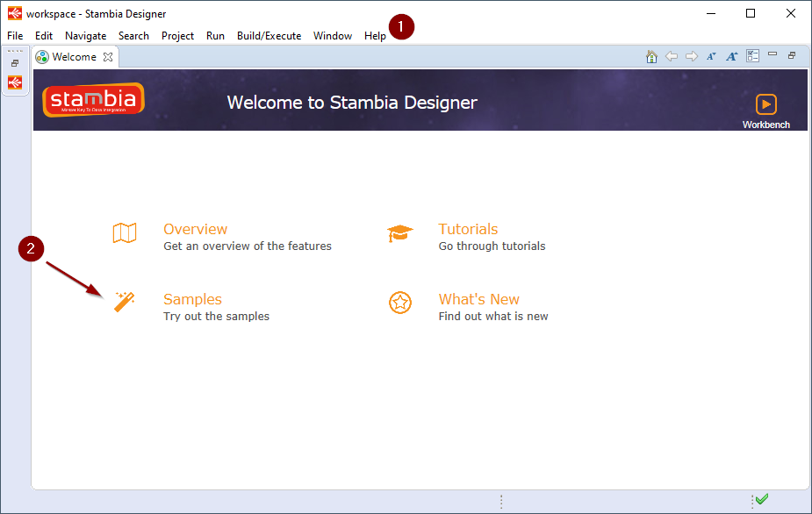Reduce the welcome page font size
Screen dimensions: 812x514
coord(712,56)
